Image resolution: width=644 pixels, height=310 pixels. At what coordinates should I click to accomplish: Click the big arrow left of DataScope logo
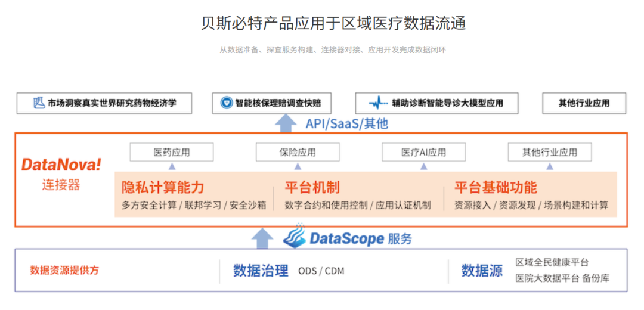coord(262,238)
